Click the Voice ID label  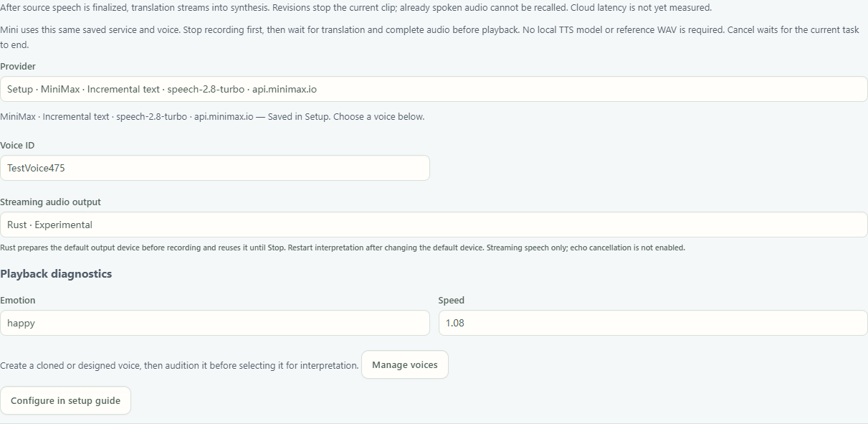pos(17,145)
